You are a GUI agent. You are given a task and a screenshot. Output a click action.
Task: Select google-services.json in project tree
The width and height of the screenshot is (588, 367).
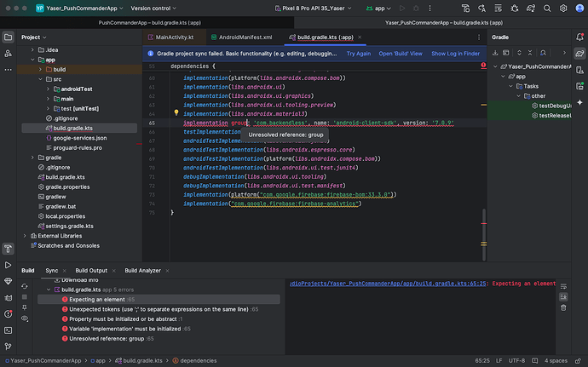click(79, 138)
